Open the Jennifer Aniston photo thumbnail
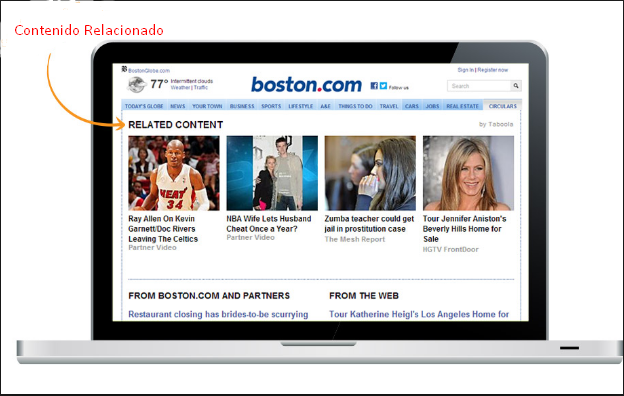The image size is (624, 396). click(x=468, y=173)
